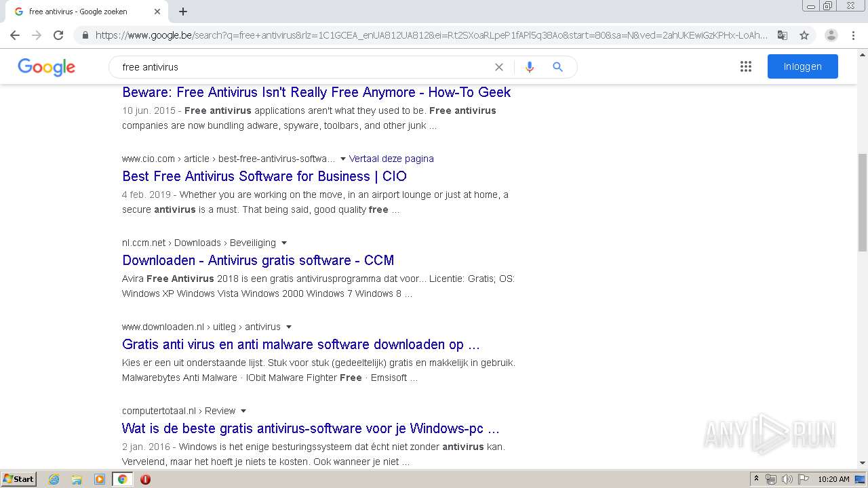Open Wat is de beste gratis antivirus result
Screen dimensions: 868x488
pyautogui.click(x=311, y=428)
